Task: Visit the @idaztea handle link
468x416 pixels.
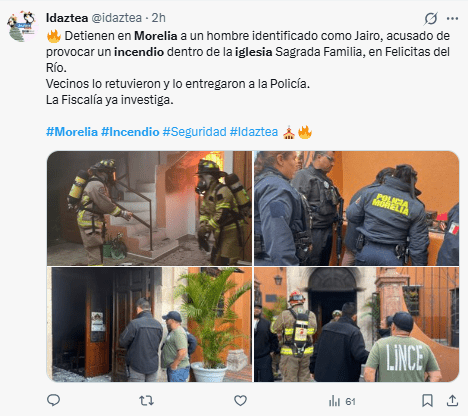Action: tap(117, 18)
